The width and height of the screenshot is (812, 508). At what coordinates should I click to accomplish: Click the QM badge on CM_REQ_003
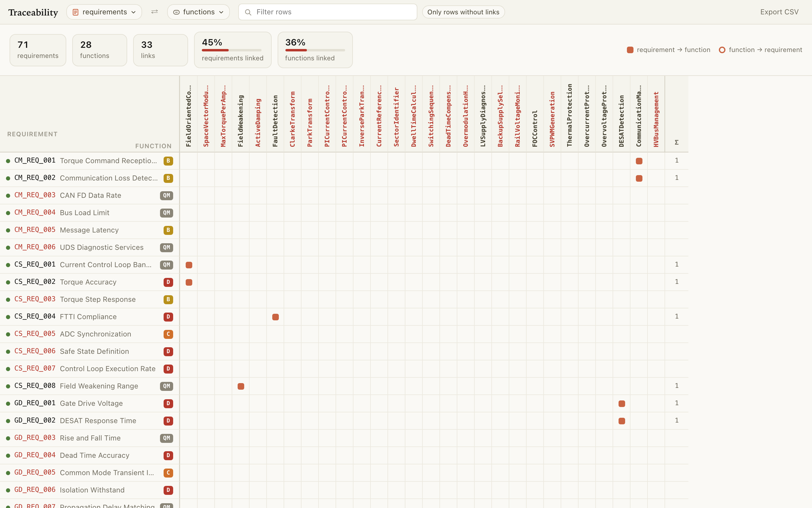[166, 195]
